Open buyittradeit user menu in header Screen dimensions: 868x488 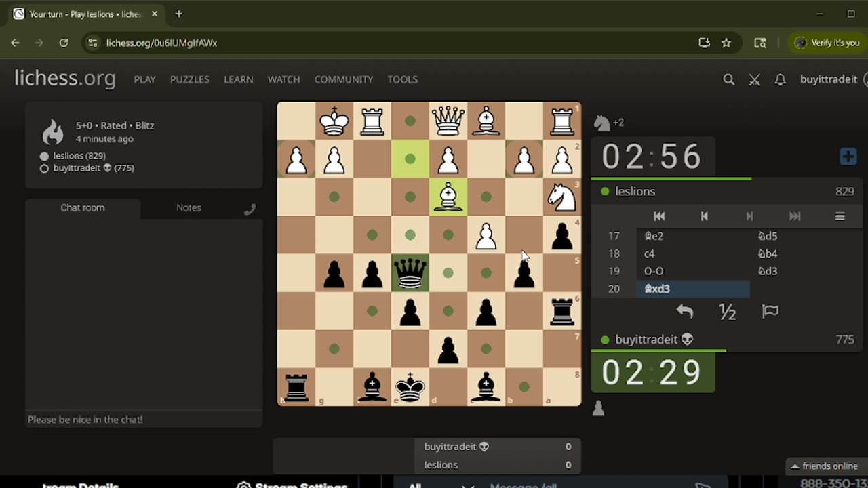[829, 79]
